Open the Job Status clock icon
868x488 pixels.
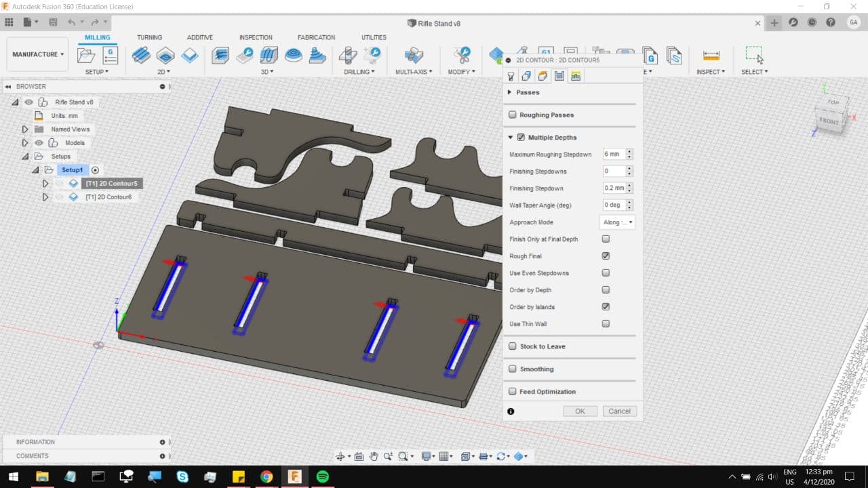[x=812, y=22]
